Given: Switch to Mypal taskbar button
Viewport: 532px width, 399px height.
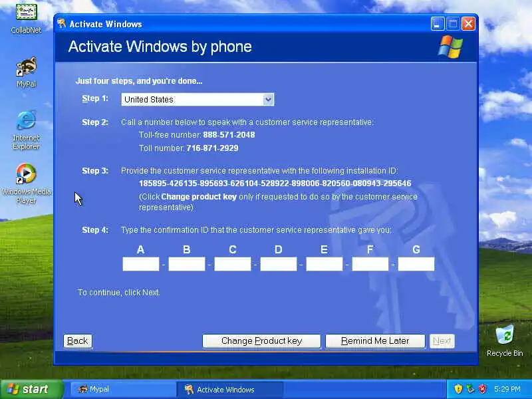Looking at the screenshot, I should pos(123,389).
